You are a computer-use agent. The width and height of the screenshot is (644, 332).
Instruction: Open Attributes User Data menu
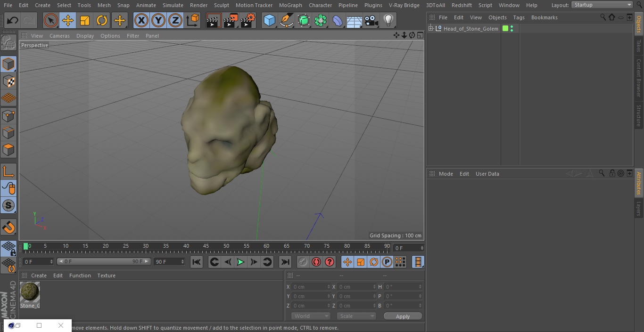click(487, 174)
